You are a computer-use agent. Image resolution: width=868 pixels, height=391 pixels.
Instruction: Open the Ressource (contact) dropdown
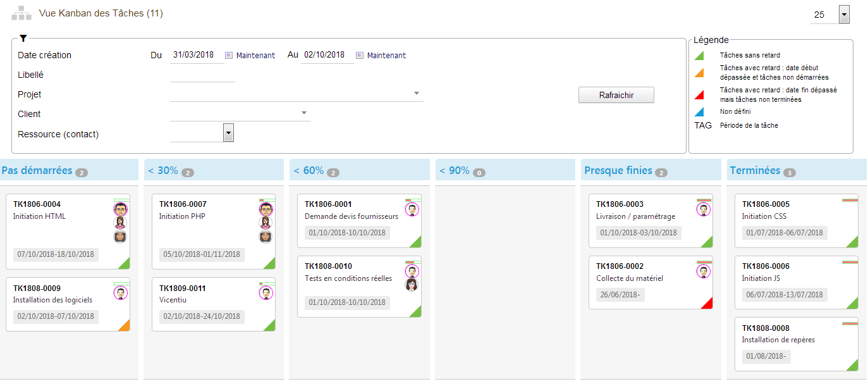click(x=229, y=133)
